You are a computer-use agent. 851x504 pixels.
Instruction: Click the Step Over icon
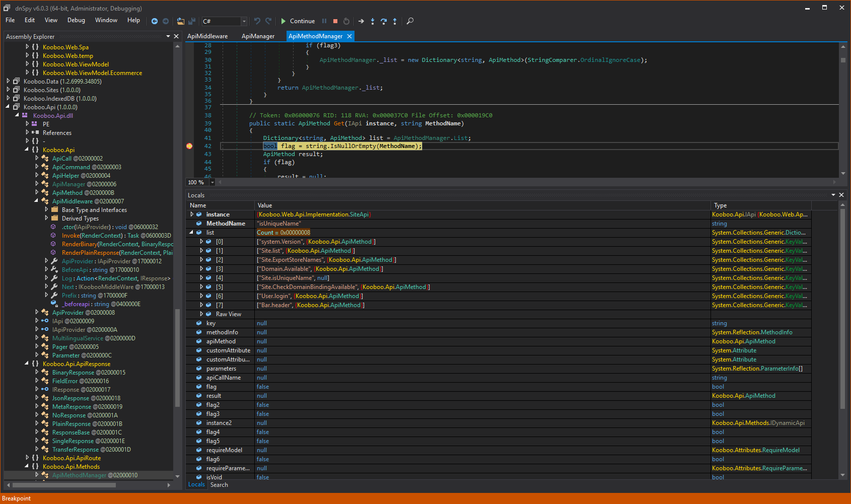tap(384, 21)
